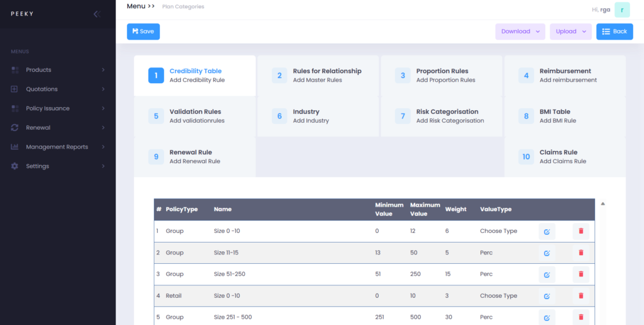644x325 pixels.
Task: Open Management Reports in the sidebar
Action: coord(58,147)
